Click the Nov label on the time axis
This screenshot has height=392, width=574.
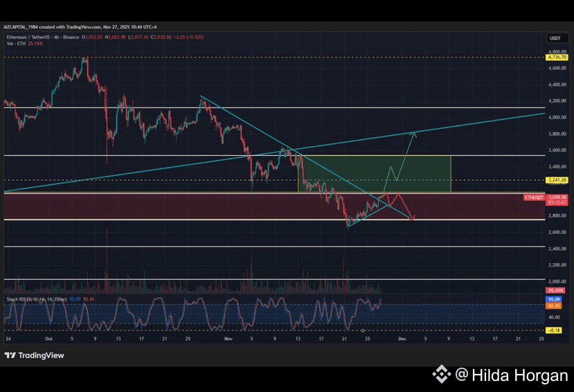point(228,339)
